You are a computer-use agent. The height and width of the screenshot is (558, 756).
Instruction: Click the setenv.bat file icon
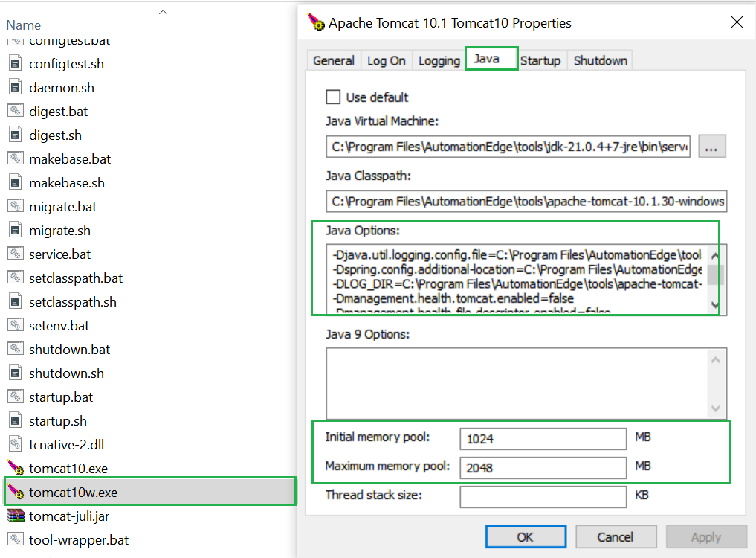[16, 325]
